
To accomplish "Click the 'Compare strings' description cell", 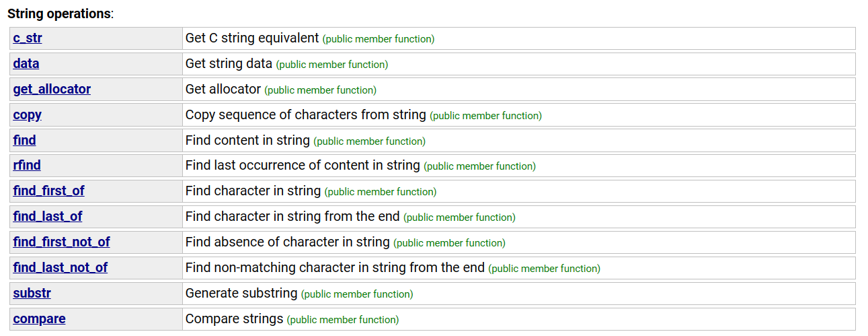I will (x=518, y=319).
